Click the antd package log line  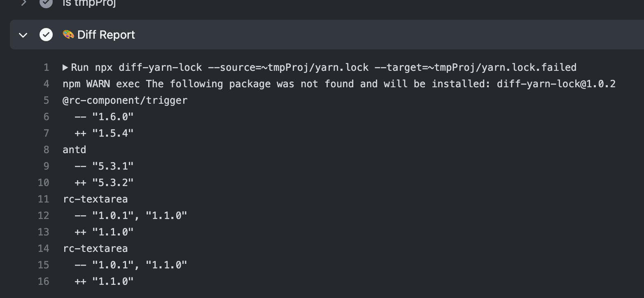click(75, 150)
